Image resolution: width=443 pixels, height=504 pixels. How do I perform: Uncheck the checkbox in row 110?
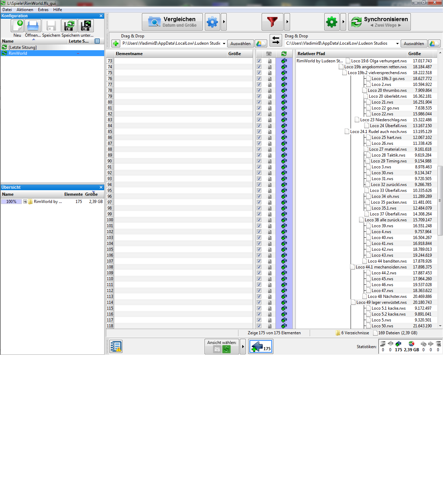coord(259,279)
